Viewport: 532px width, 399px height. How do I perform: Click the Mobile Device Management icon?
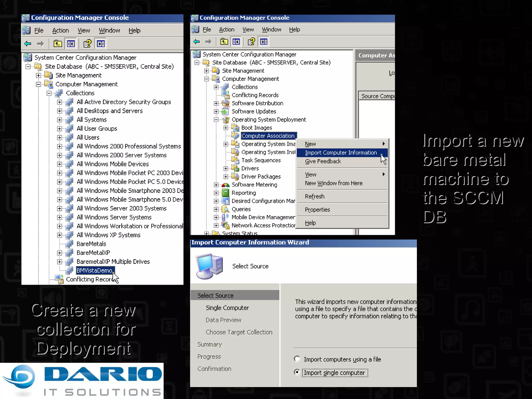click(x=225, y=217)
